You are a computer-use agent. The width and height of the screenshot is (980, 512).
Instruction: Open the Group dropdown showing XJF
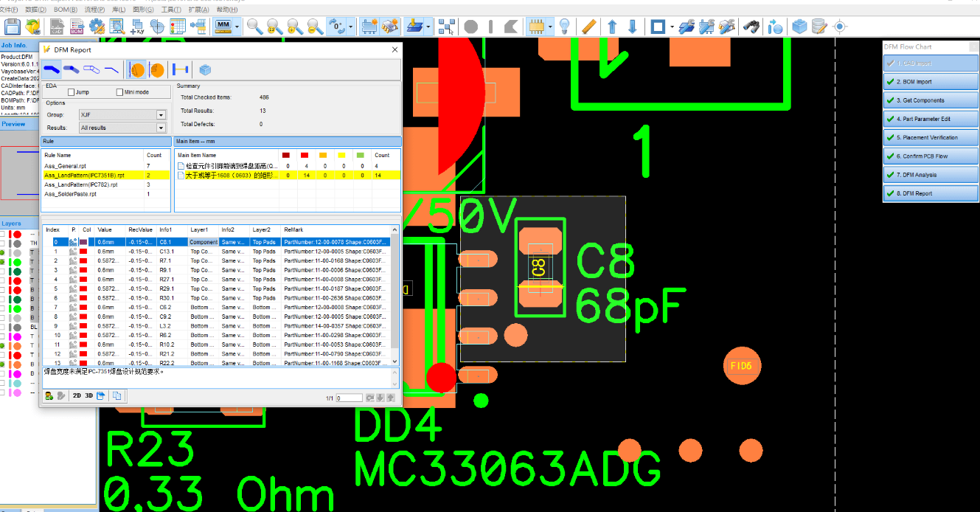161,115
